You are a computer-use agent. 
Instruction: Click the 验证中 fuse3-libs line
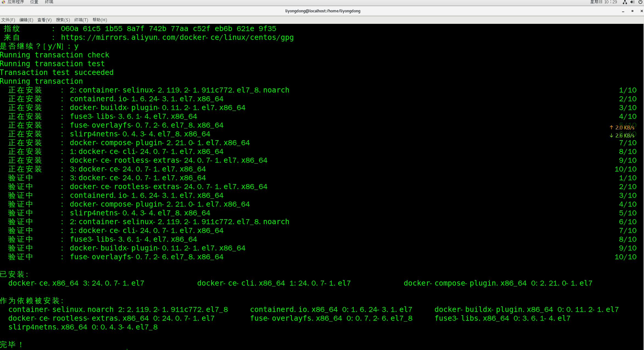coord(322,239)
